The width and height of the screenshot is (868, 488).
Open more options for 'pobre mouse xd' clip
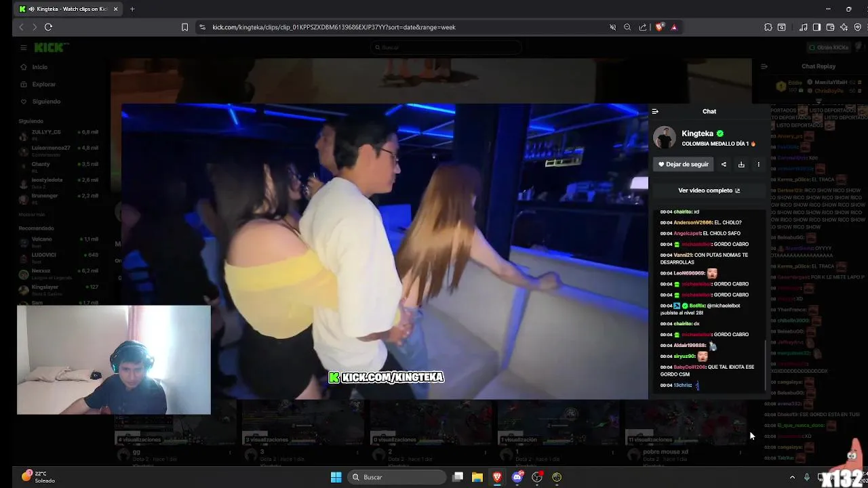(740, 452)
